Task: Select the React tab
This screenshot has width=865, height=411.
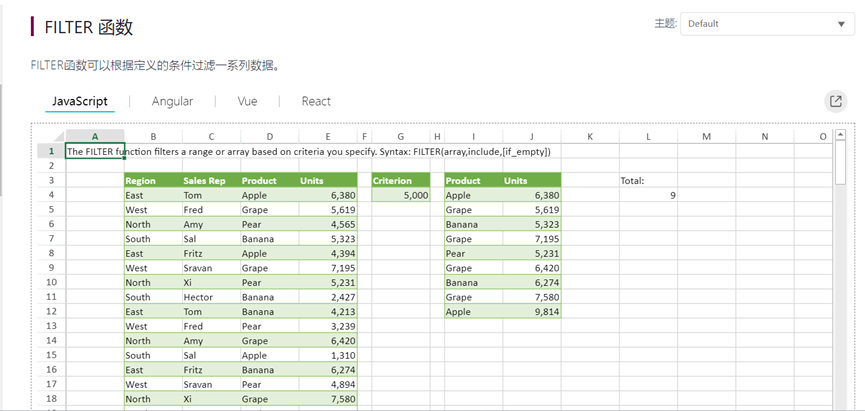Action: 316,102
